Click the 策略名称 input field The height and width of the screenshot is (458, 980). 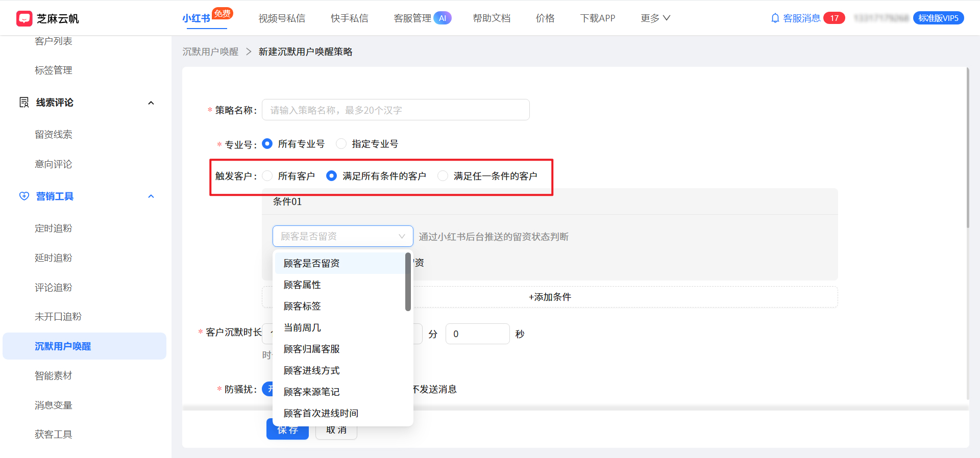(396, 110)
